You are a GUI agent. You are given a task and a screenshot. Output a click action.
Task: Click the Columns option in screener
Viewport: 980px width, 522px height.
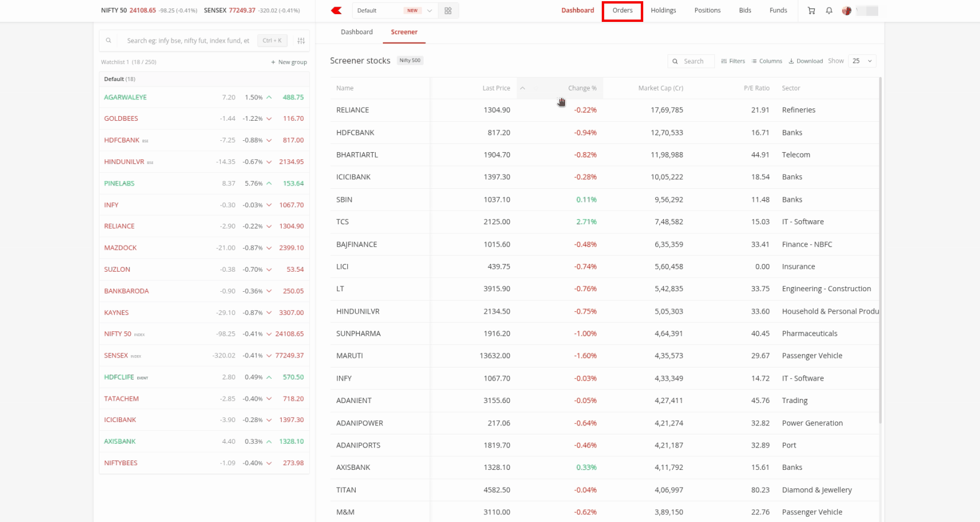[x=767, y=61]
